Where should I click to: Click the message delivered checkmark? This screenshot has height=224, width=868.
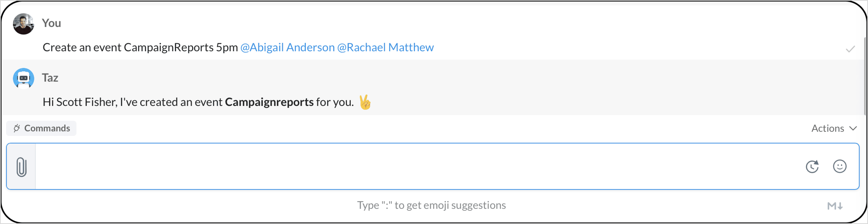850,49
